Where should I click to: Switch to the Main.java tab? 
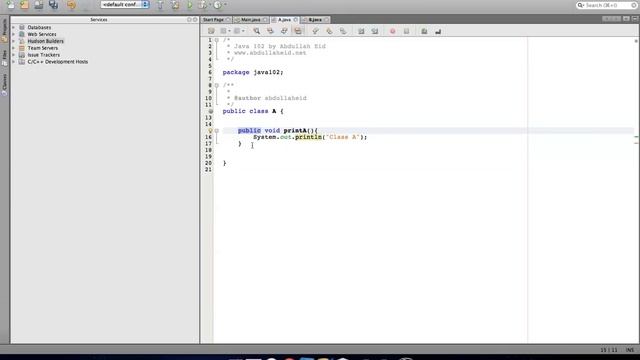coord(250,20)
